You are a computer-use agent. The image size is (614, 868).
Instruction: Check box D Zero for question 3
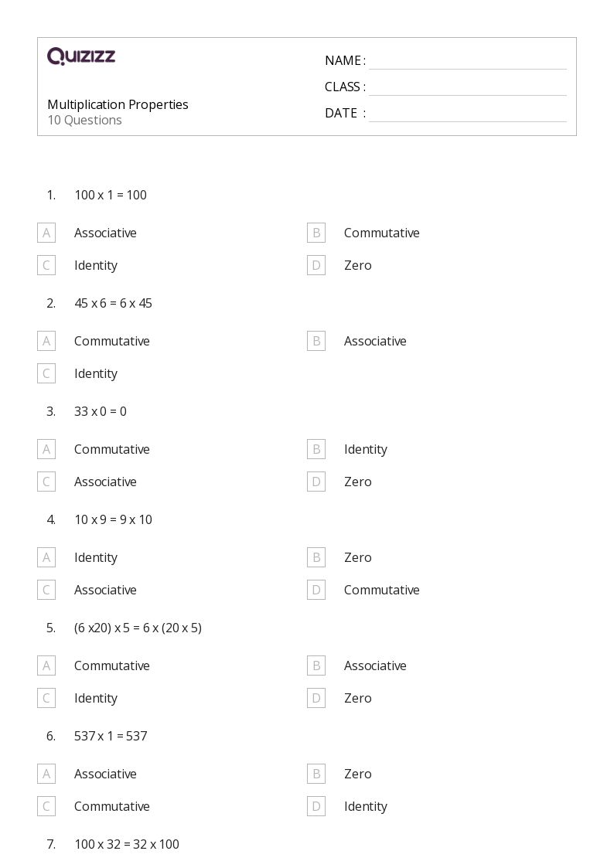pyautogui.click(x=316, y=482)
